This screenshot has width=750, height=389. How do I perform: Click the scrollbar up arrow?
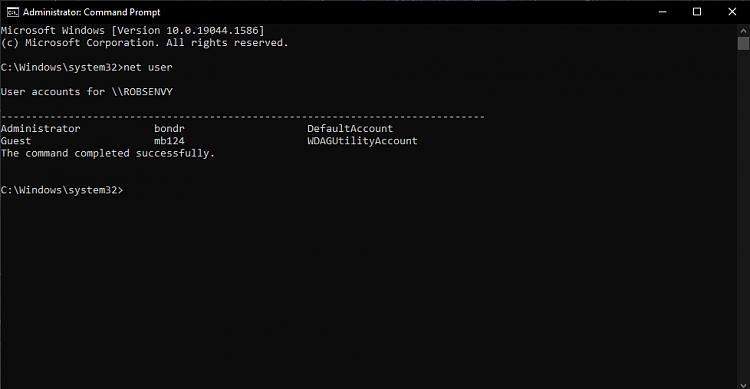tap(743, 30)
